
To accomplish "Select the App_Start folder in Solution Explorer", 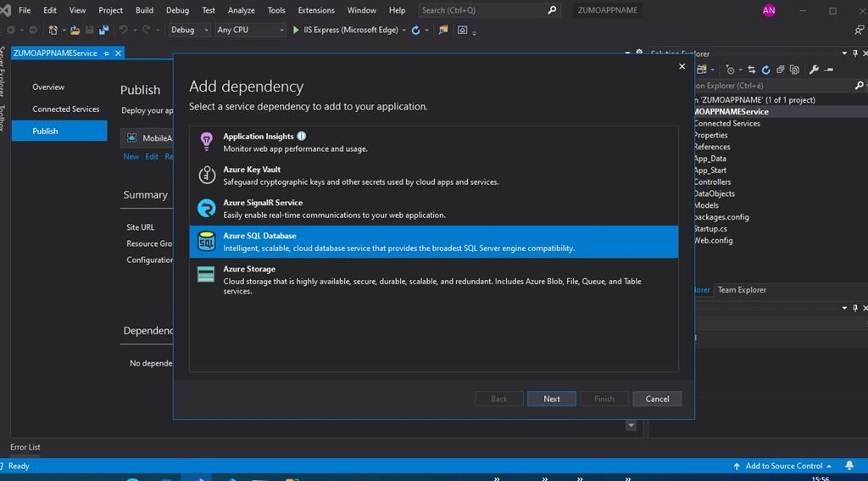I will (709, 171).
